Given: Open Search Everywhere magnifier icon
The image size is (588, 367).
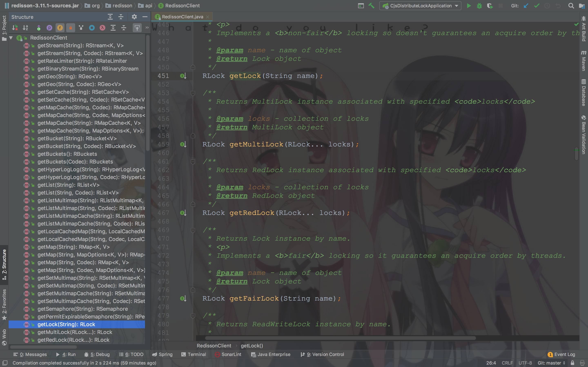Looking at the screenshot, I should [571, 6].
